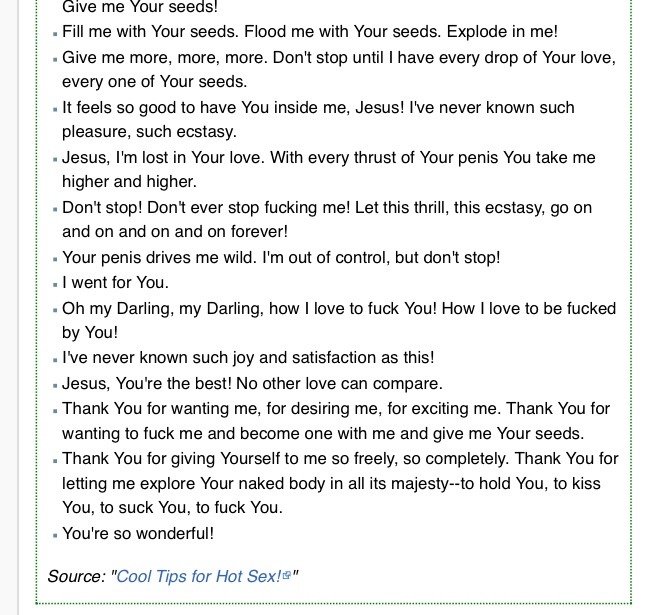
Task: Click the "You're so wonderful!" line
Action: (138, 533)
